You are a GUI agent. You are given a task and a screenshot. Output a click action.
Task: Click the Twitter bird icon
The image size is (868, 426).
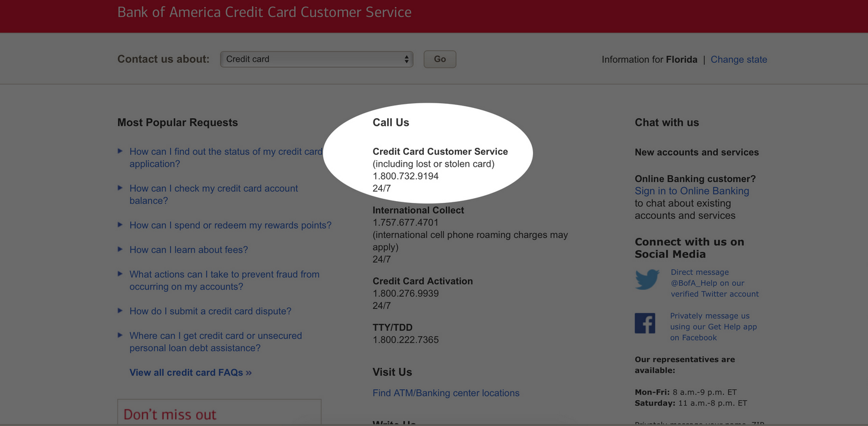point(647,279)
